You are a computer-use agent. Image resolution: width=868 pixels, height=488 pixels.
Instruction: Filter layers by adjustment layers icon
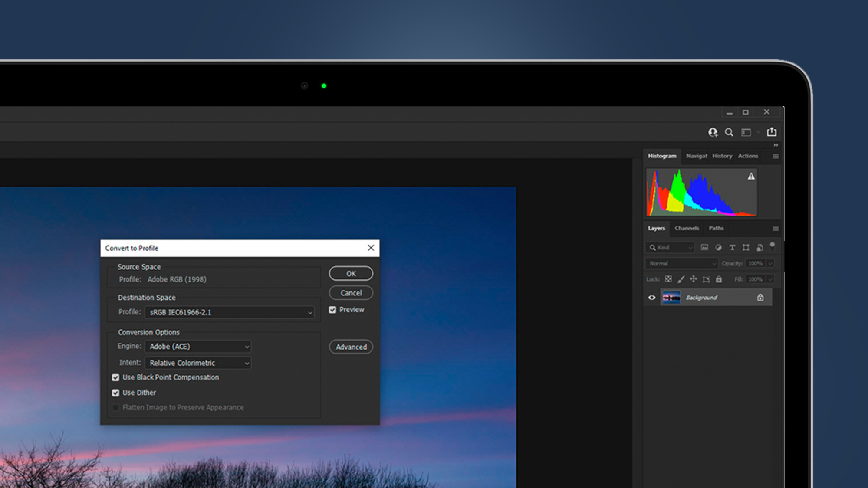coord(719,248)
